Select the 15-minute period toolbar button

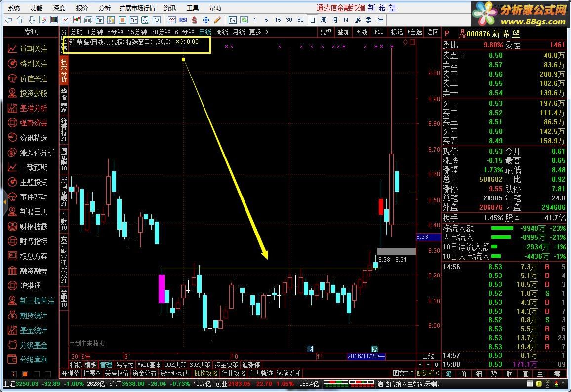click(278, 20)
